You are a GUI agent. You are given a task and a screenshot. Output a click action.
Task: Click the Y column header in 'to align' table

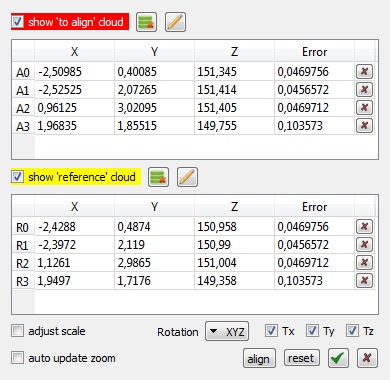154,52
